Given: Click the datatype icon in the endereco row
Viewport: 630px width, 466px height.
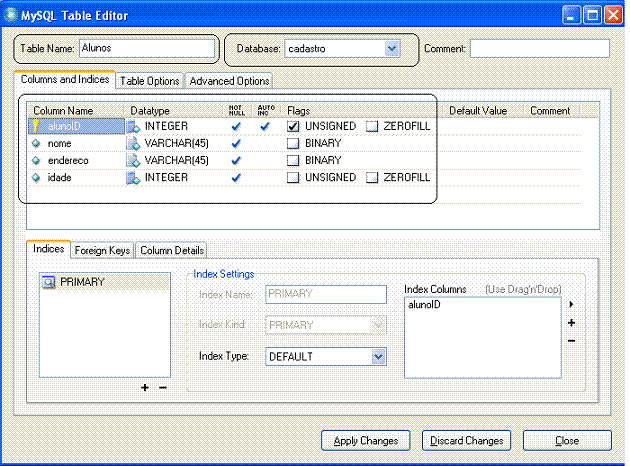Looking at the screenshot, I should [x=133, y=161].
